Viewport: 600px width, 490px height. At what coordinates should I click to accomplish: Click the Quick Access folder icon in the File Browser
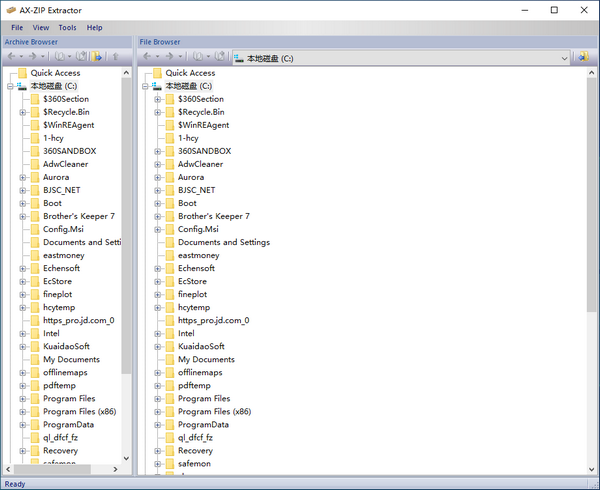click(156, 73)
